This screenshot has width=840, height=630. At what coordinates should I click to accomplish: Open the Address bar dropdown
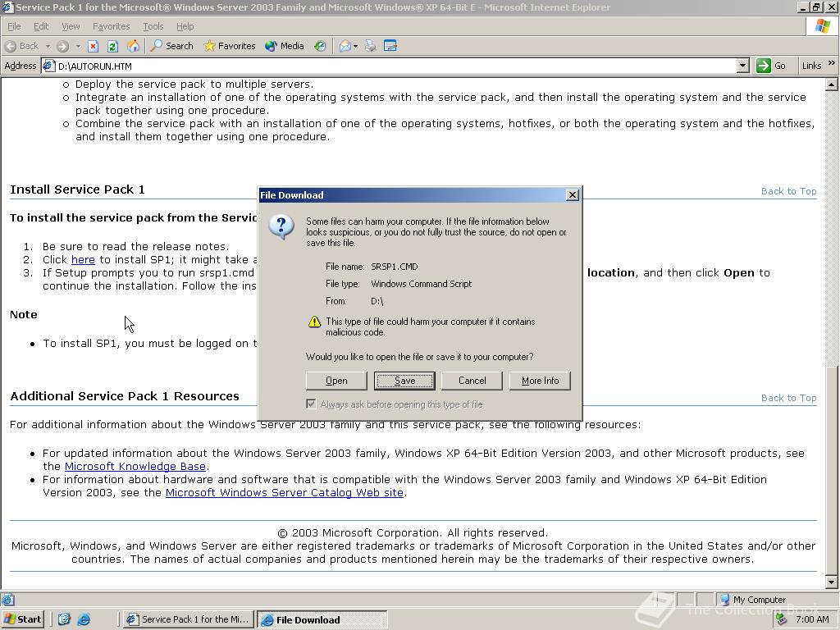pos(742,66)
